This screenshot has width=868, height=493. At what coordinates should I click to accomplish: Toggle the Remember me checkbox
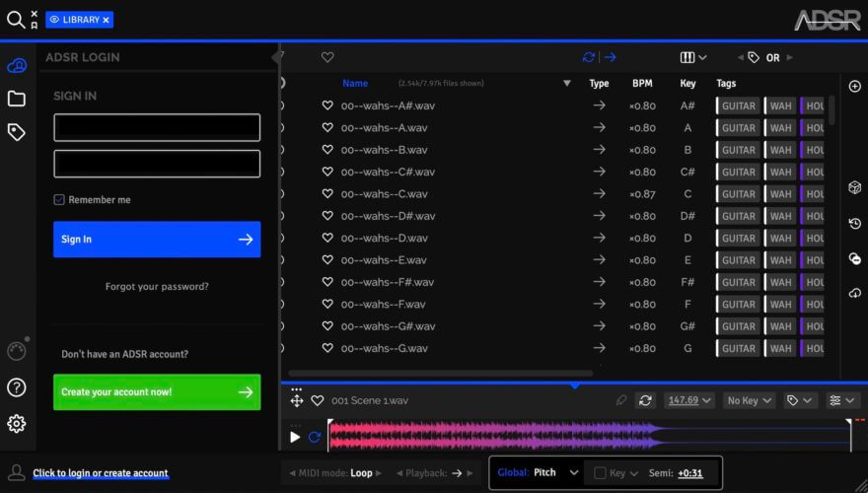tap(59, 200)
